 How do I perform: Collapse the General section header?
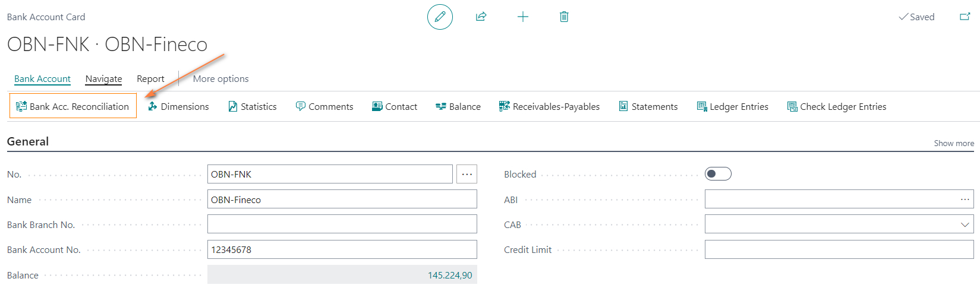click(x=28, y=141)
